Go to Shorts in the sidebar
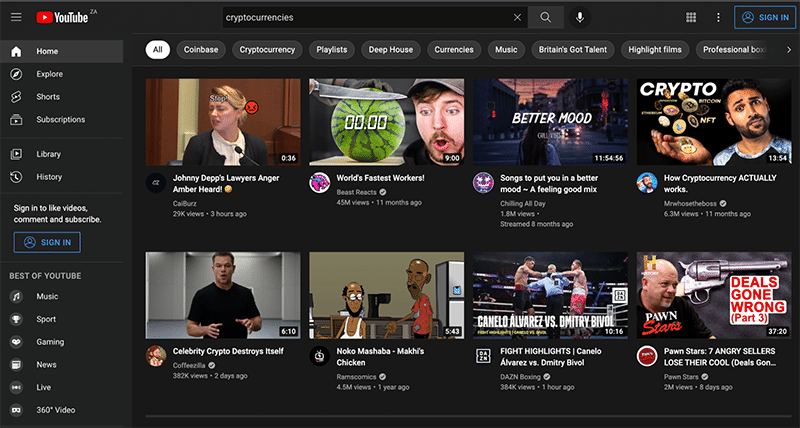 [x=49, y=97]
